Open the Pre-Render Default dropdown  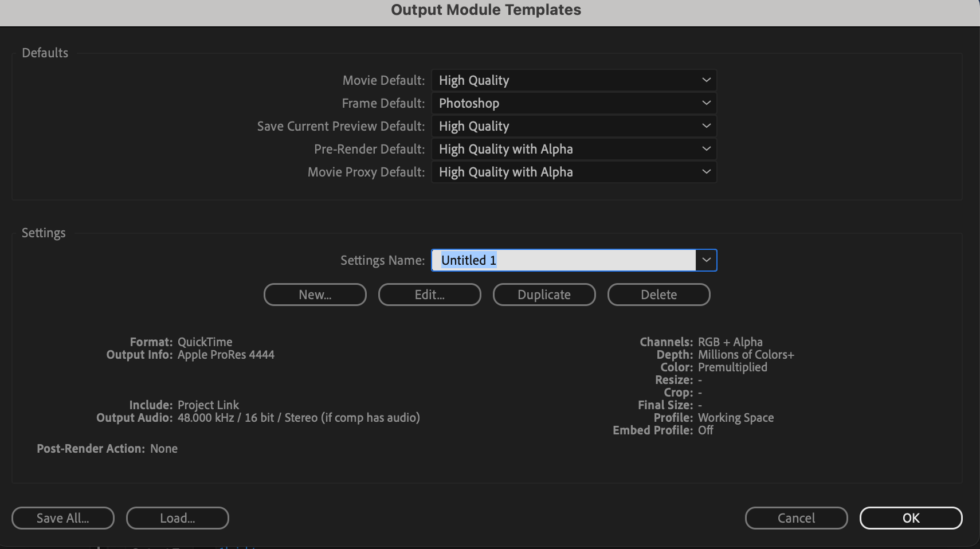[574, 149]
